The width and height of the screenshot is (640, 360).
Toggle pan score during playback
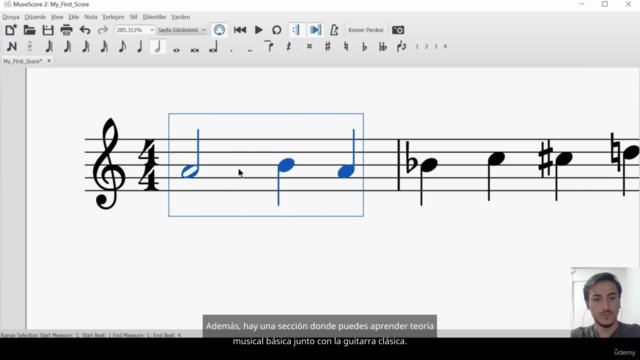click(315, 30)
